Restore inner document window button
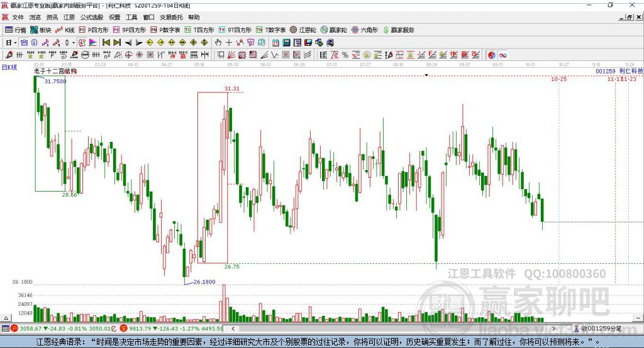Screen dimensions: 644x348 click(630, 17)
